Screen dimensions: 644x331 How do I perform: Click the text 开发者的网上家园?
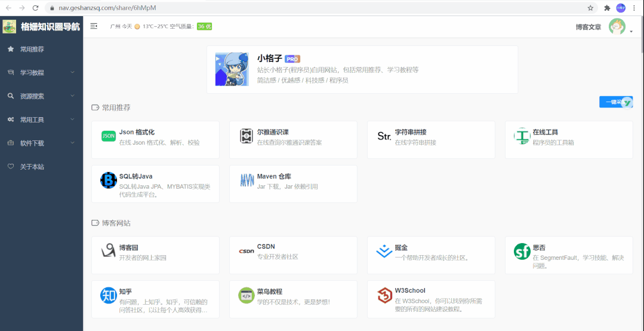143,258
